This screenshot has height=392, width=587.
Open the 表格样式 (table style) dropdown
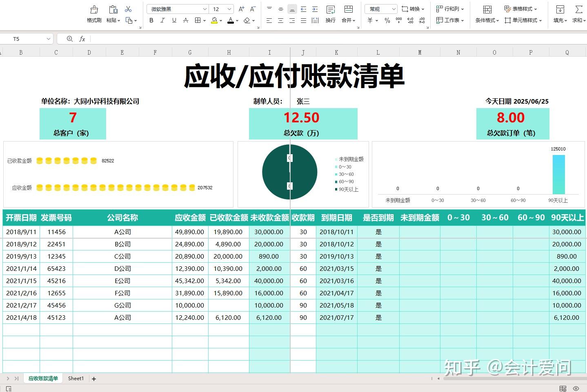(521, 9)
